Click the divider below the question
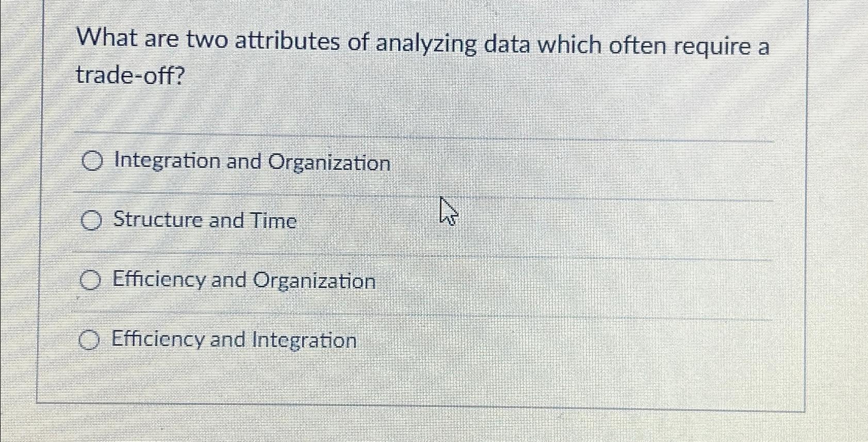Screen dimensions: 868x442 click(x=422, y=137)
